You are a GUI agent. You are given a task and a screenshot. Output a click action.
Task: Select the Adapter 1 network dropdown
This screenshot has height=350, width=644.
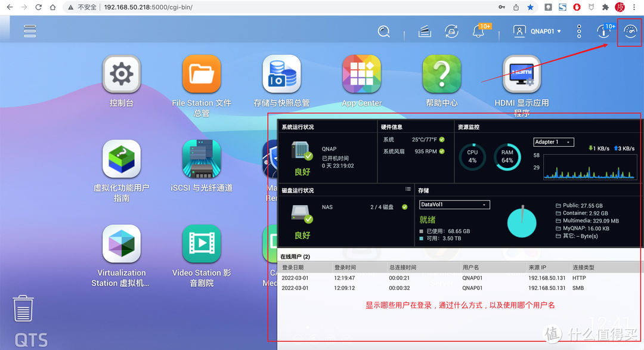553,142
